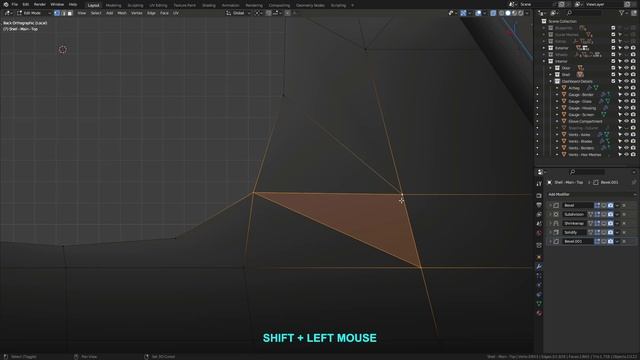The width and height of the screenshot is (640, 360).
Task: Hide the Exterior collection in viewport
Action: click(x=627, y=48)
